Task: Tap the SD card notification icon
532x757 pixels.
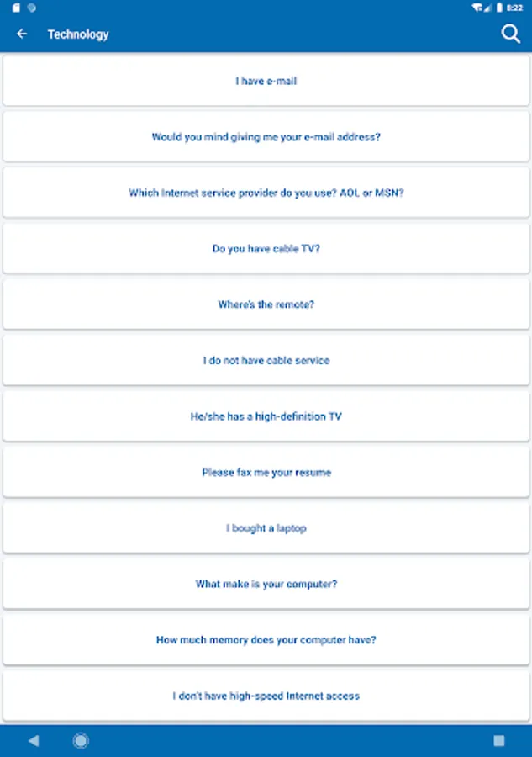Action: [16, 8]
